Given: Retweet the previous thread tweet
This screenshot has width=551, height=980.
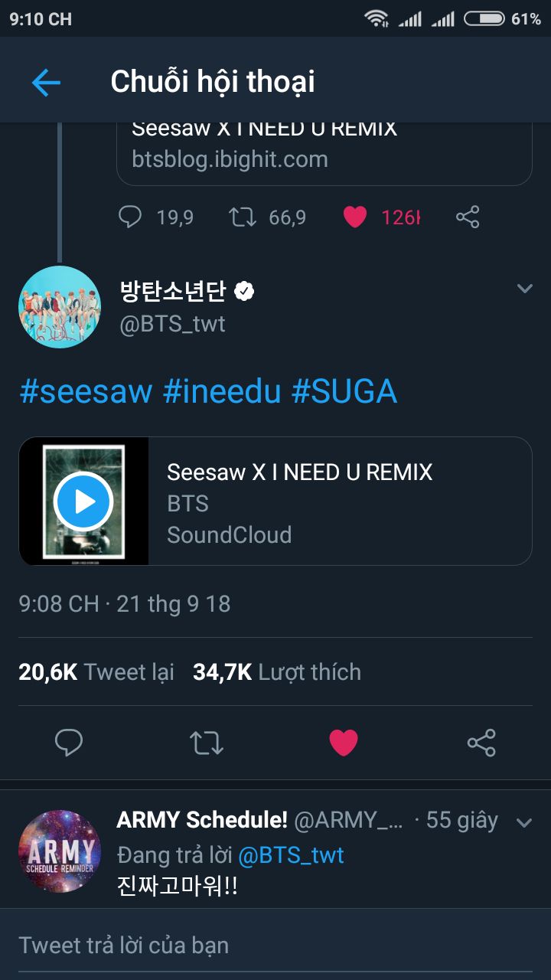Looking at the screenshot, I should (243, 217).
